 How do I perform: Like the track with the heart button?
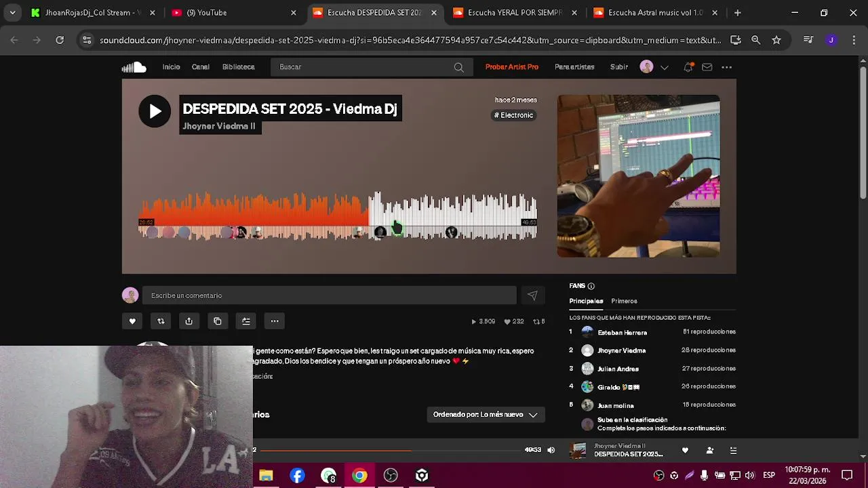132,321
